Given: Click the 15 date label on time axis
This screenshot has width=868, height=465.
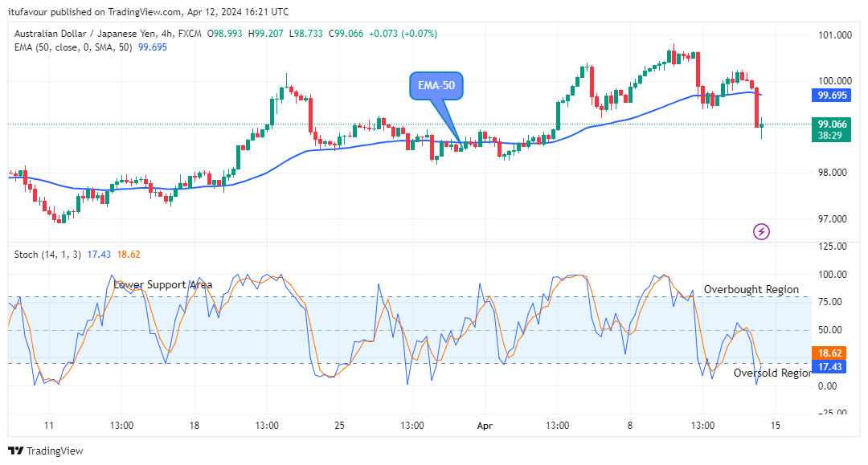Looking at the screenshot, I should (776, 425).
